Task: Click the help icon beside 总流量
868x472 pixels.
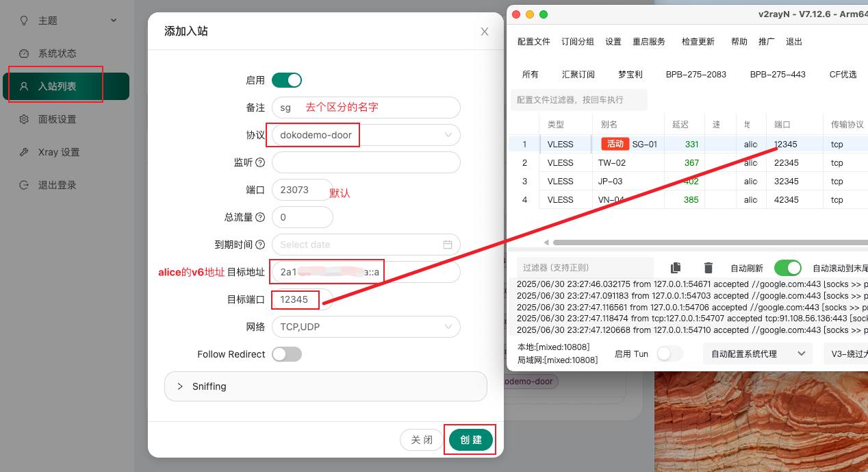Action: [x=259, y=217]
